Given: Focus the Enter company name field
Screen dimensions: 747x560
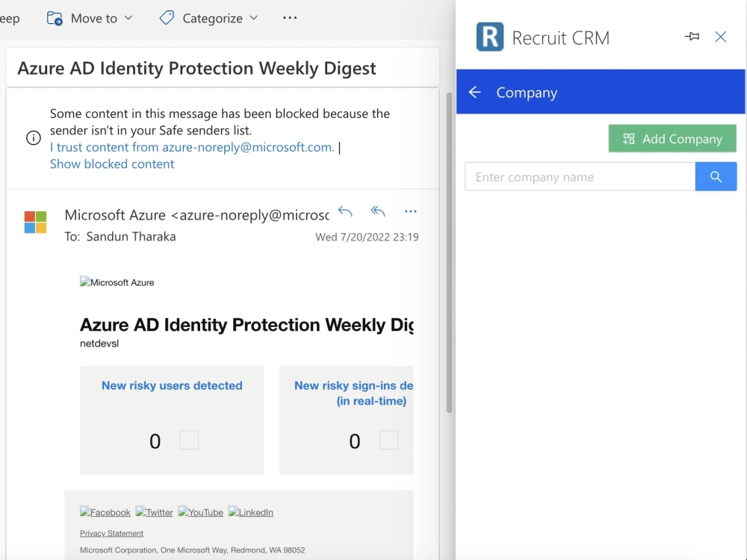Looking at the screenshot, I should coord(580,177).
